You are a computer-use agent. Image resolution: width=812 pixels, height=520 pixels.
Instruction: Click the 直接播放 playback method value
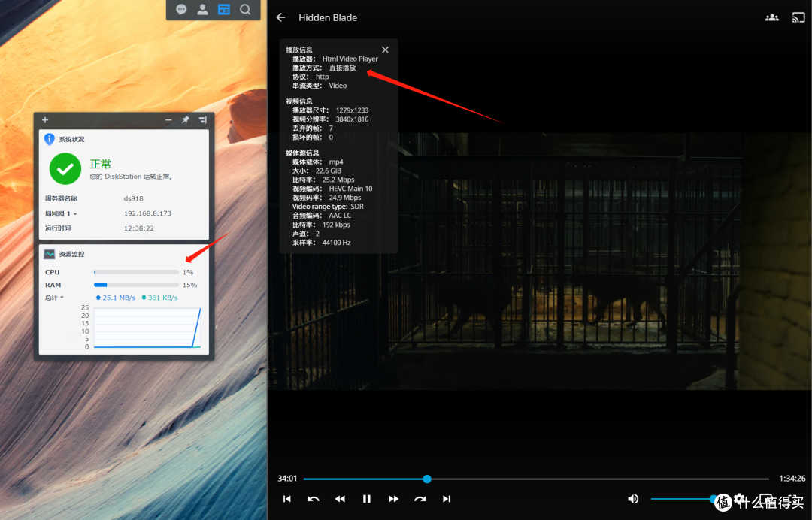[342, 68]
